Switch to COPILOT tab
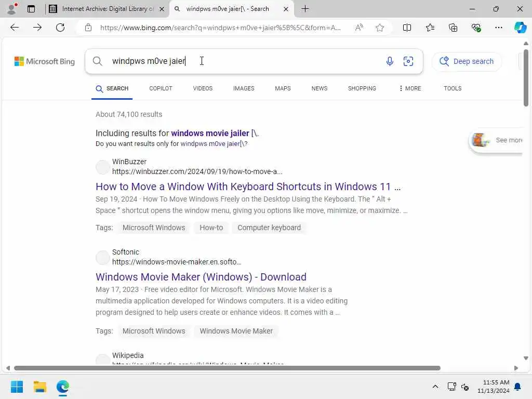Image resolution: width=532 pixels, height=399 pixels. pos(161,88)
